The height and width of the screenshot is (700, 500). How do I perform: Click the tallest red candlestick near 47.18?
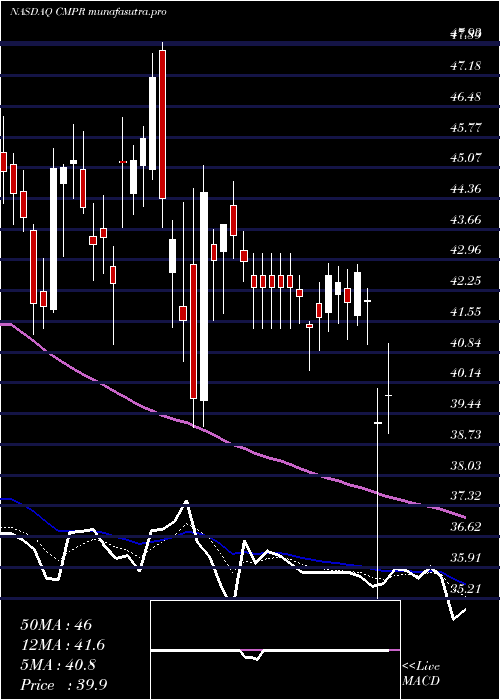coord(162,124)
